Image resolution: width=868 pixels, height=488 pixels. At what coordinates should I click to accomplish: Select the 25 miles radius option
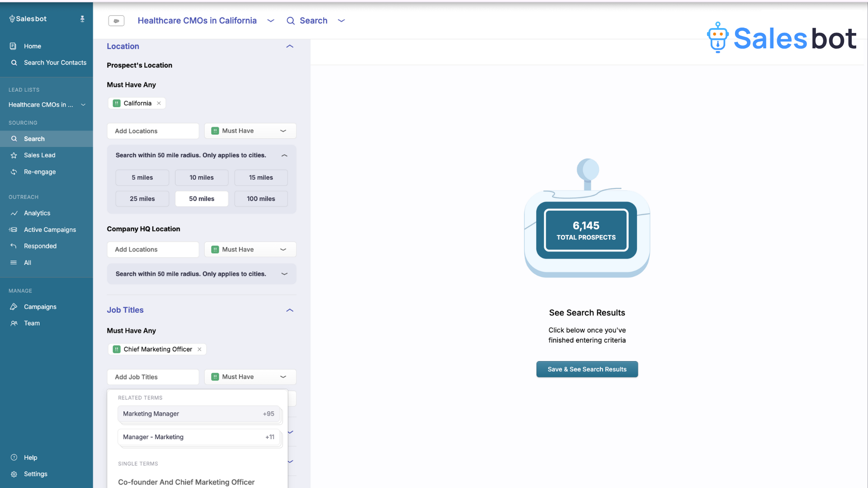click(x=142, y=199)
